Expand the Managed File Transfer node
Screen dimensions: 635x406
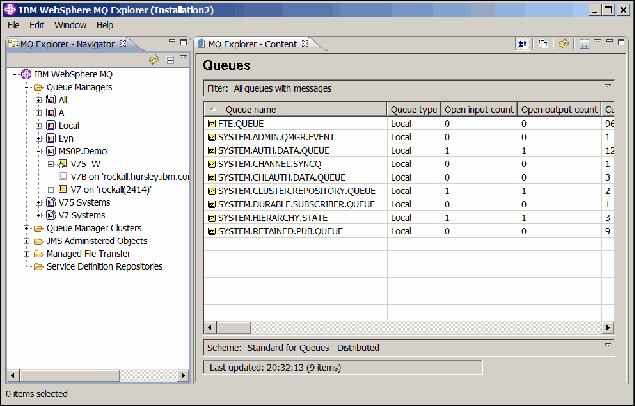pyautogui.click(x=26, y=254)
